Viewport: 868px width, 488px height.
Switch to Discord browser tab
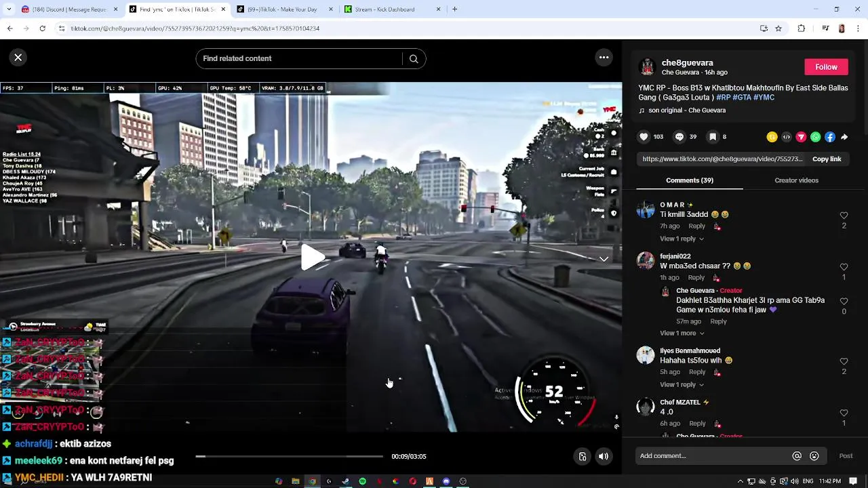(x=70, y=9)
